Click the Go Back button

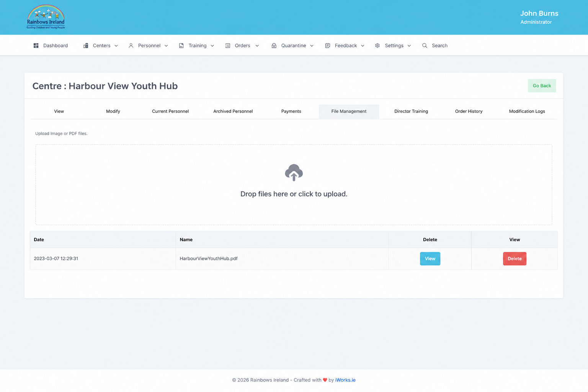tap(542, 86)
